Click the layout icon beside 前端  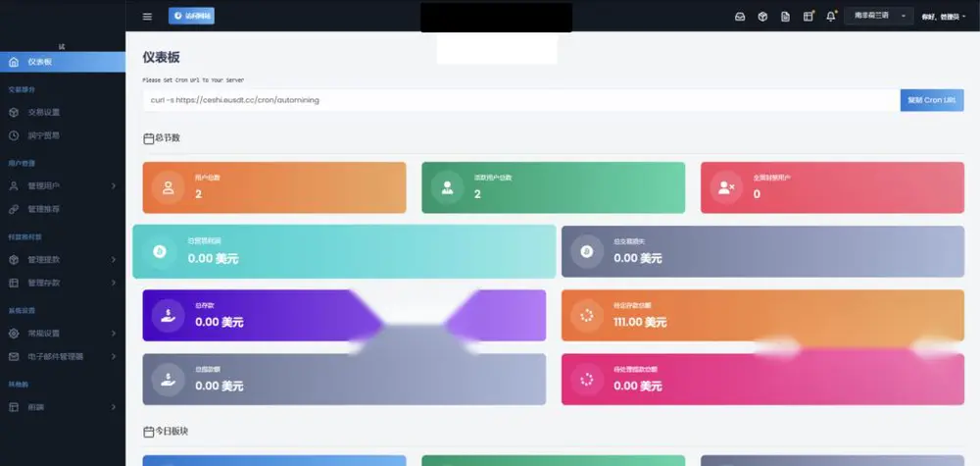coord(14,407)
